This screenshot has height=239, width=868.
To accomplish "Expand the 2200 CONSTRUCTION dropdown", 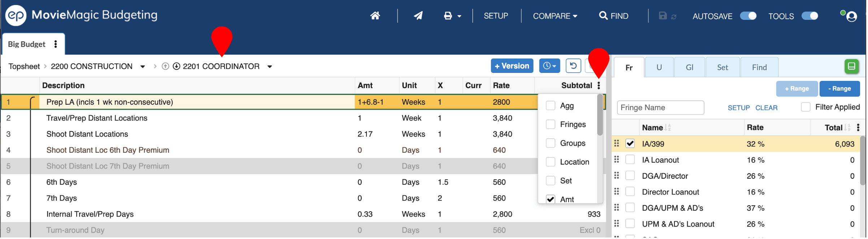I will click(143, 67).
